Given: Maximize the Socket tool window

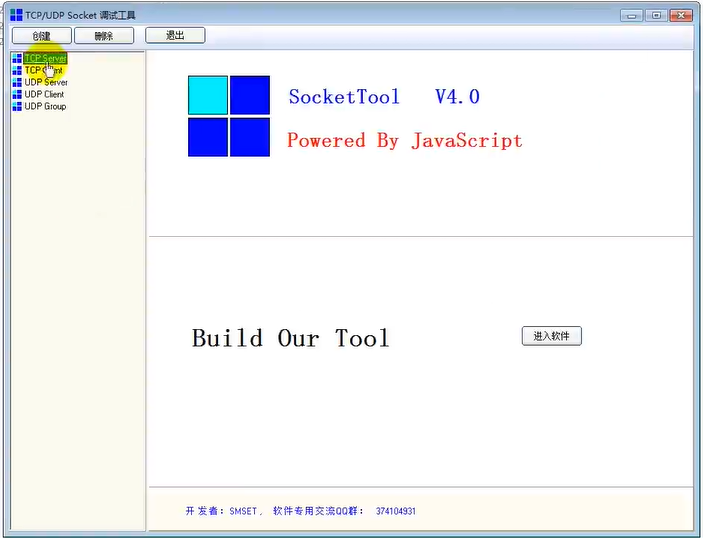Looking at the screenshot, I should (656, 16).
